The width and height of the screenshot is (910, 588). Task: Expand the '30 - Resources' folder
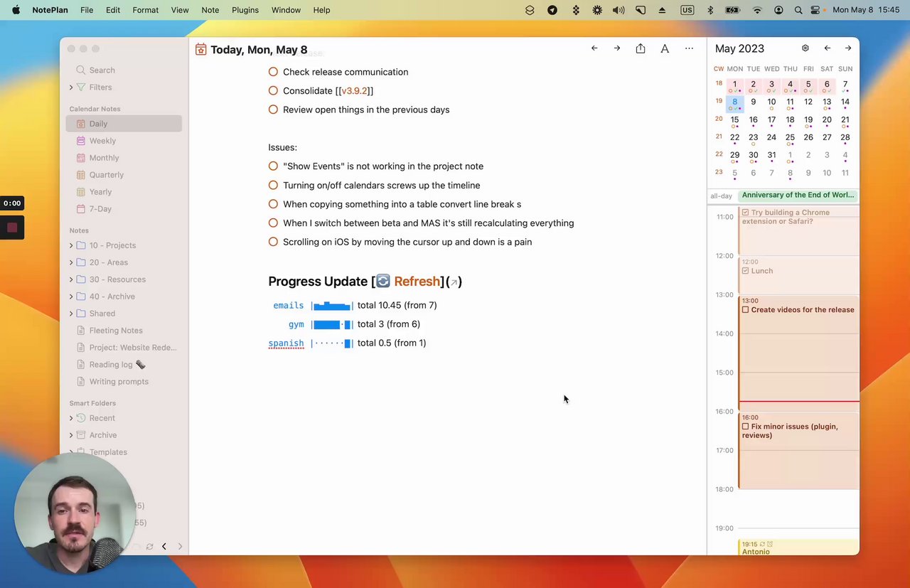point(71,279)
